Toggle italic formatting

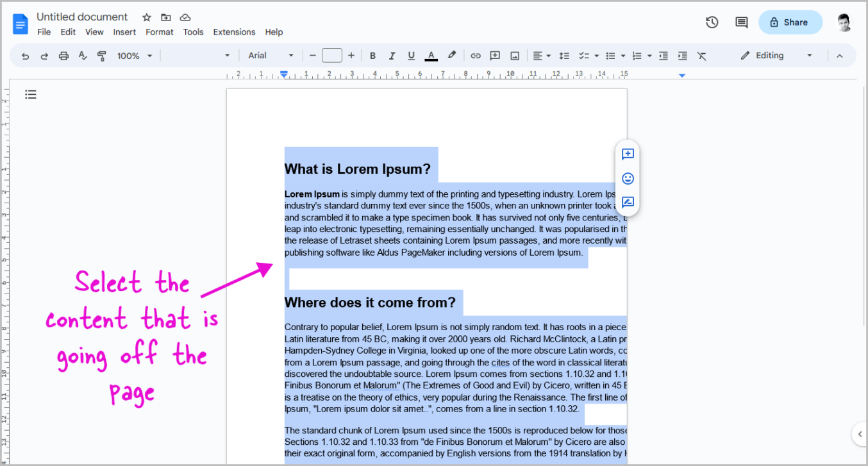pos(392,56)
